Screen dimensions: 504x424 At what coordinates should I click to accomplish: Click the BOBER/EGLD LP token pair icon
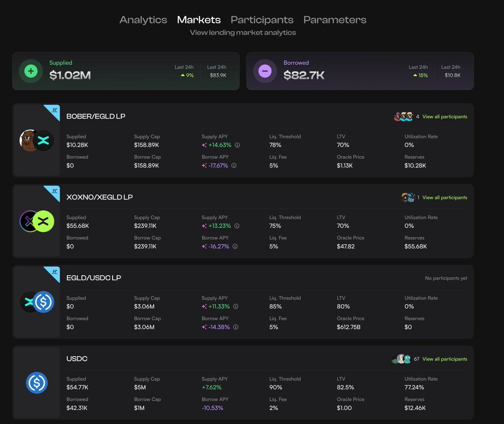click(37, 140)
